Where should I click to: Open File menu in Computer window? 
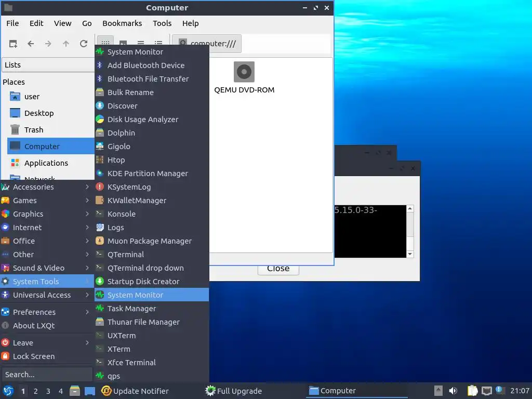12,23
